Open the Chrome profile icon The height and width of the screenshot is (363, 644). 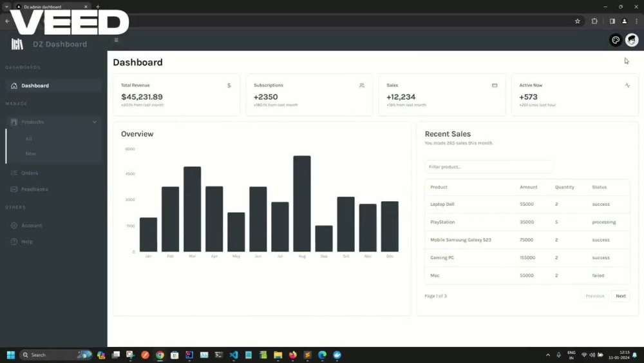(x=624, y=21)
